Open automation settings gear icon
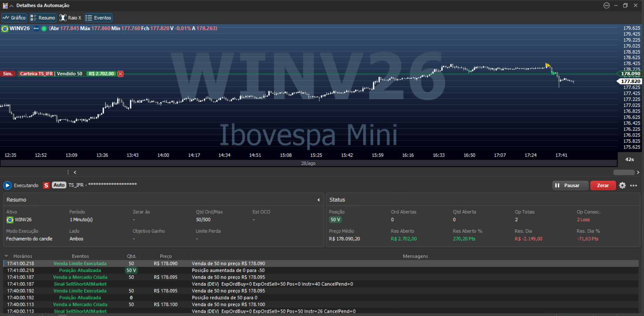Image resolution: width=644 pixels, height=316 pixels. (x=622, y=185)
